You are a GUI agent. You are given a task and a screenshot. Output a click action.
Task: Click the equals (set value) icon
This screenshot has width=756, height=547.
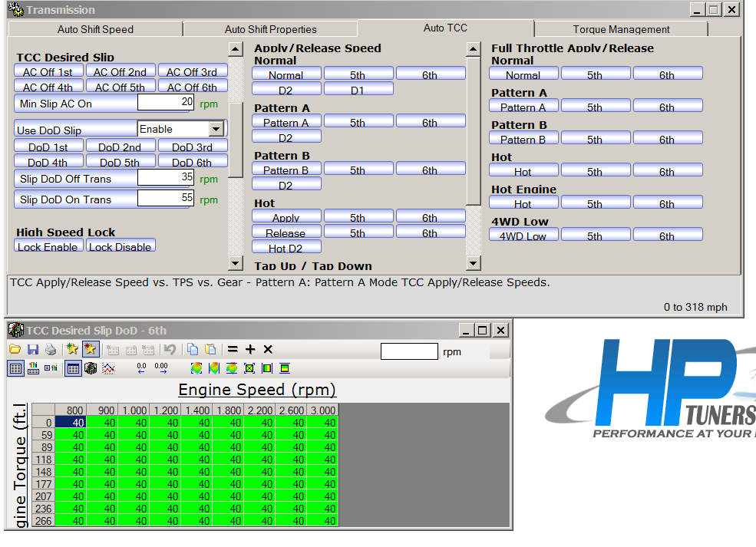click(x=233, y=350)
